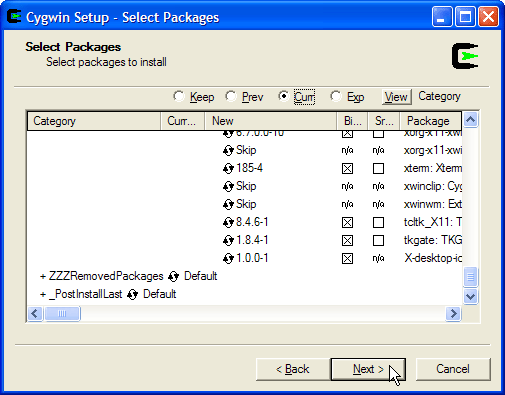The height and width of the screenshot is (395, 505).
Task: Click the ZZZRemovedPackages Default cycle icon
Action: tap(173, 277)
